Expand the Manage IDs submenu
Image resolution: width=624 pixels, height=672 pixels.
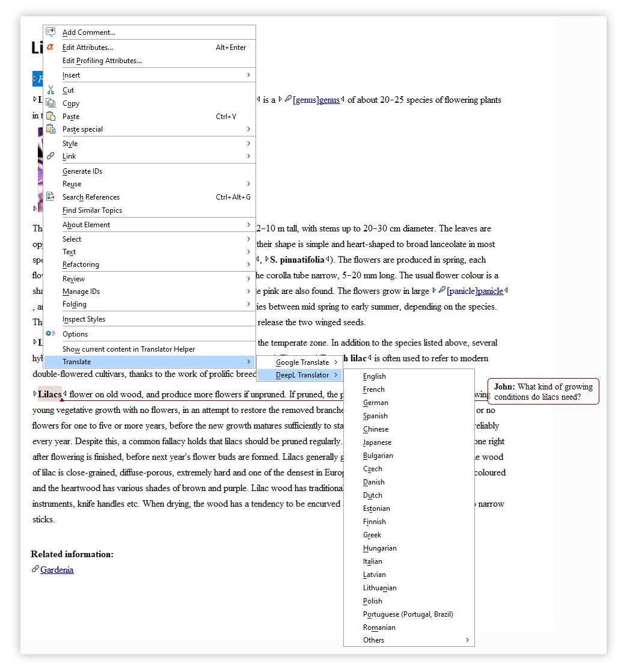tap(150, 292)
